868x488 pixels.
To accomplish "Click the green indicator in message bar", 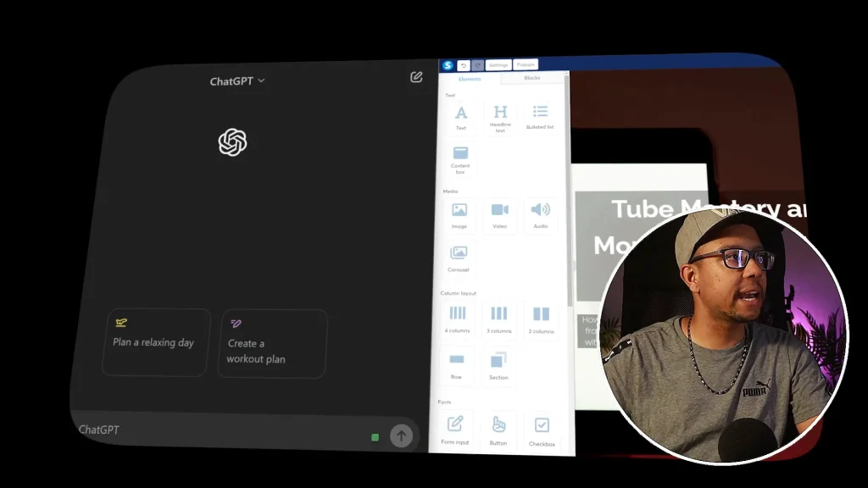I will coord(375,437).
